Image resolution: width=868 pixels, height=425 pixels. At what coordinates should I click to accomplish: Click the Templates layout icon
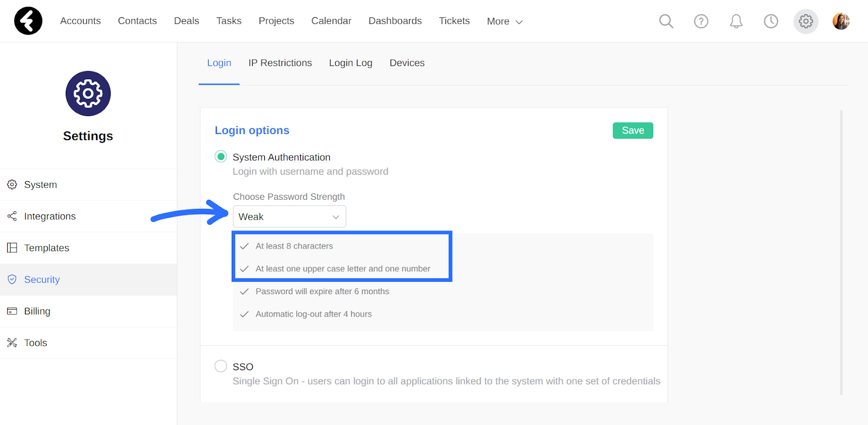point(12,248)
